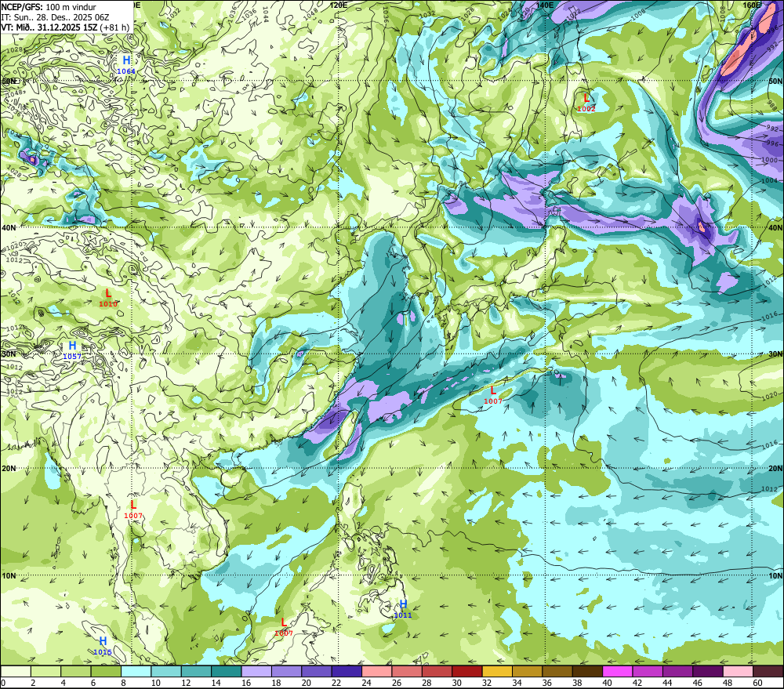Click the 140E longitude label

click(x=545, y=5)
